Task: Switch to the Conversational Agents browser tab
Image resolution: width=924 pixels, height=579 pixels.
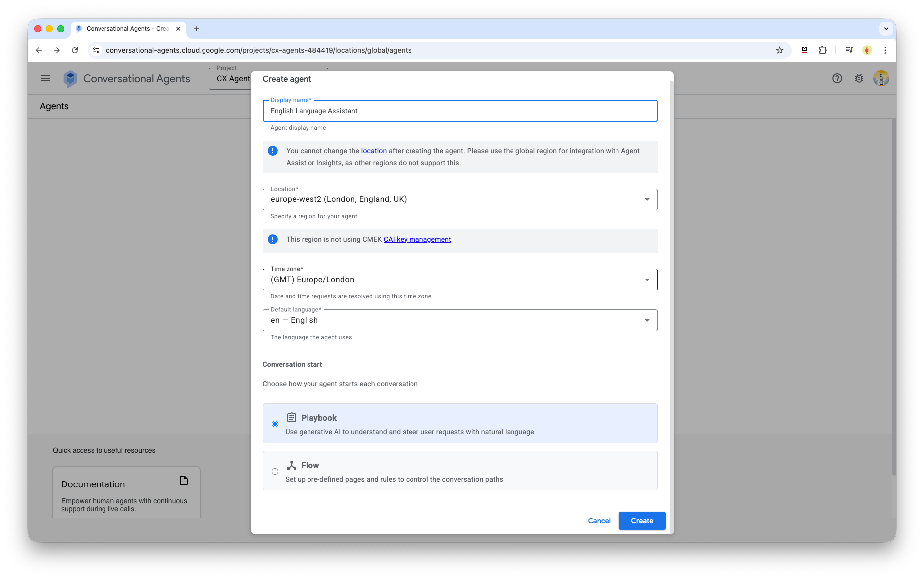Action: [127, 29]
